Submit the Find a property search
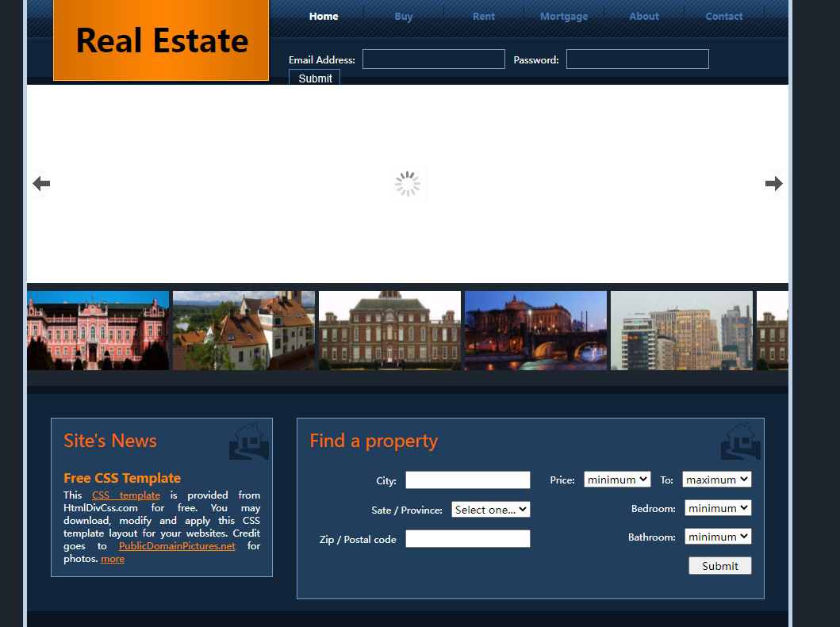Image resolution: width=840 pixels, height=627 pixels. point(719,566)
